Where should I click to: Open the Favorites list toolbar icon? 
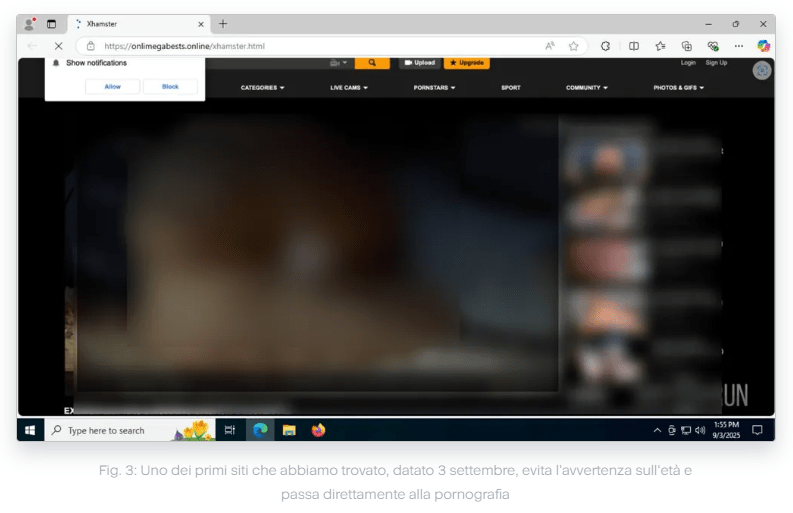click(660, 46)
